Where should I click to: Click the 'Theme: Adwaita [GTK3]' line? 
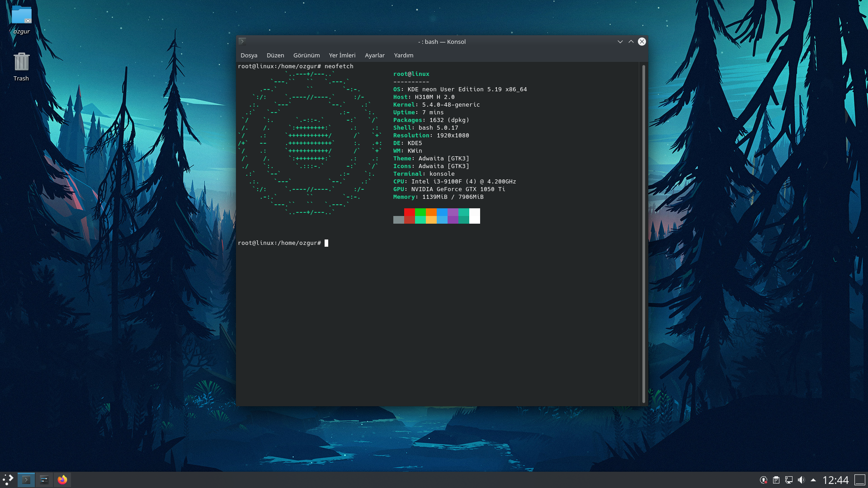[431, 159]
